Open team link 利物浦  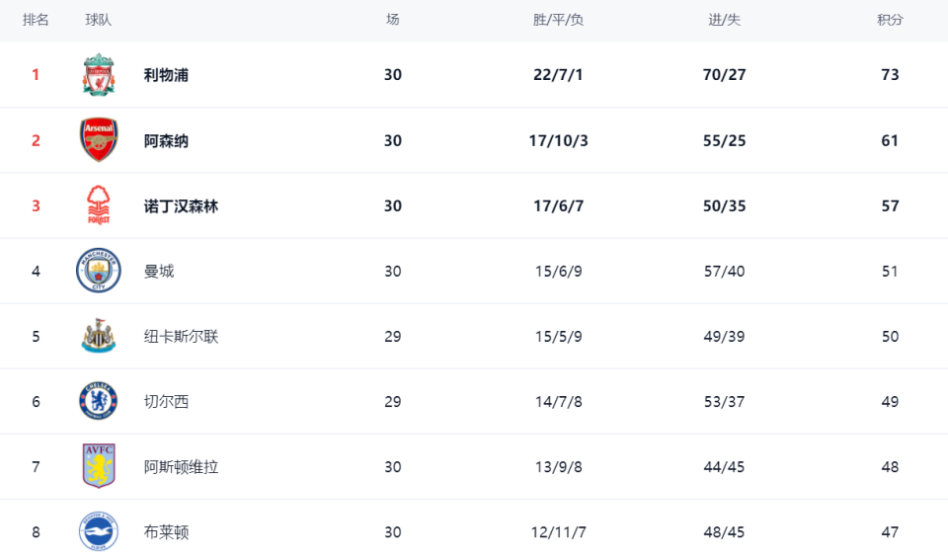click(166, 75)
